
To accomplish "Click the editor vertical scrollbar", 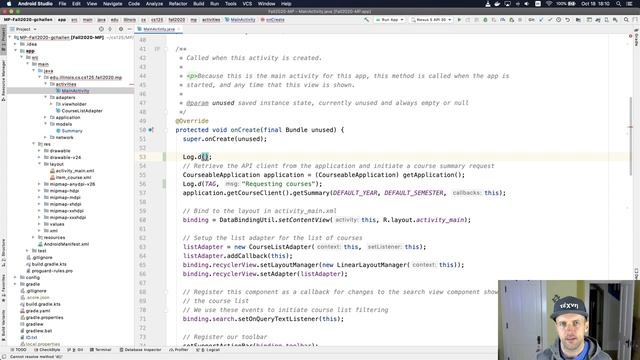I will [x=631, y=137].
